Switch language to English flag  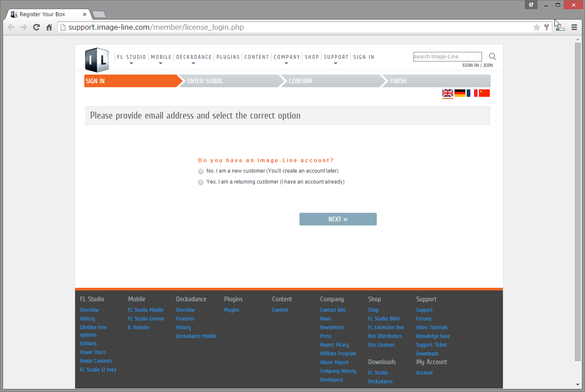(x=447, y=93)
